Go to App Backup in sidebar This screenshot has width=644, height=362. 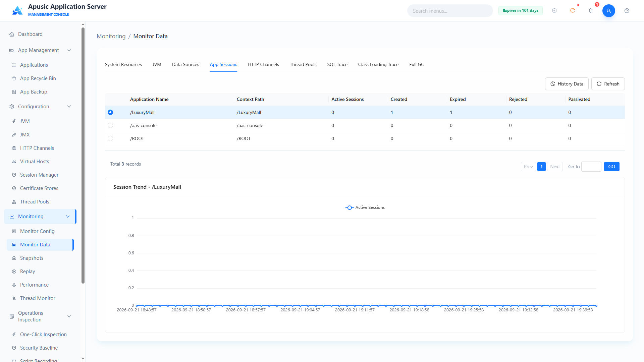pos(34,92)
